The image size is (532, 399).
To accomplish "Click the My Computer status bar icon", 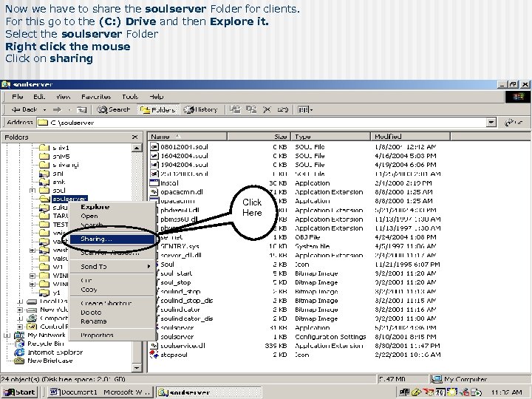I will [437, 379].
